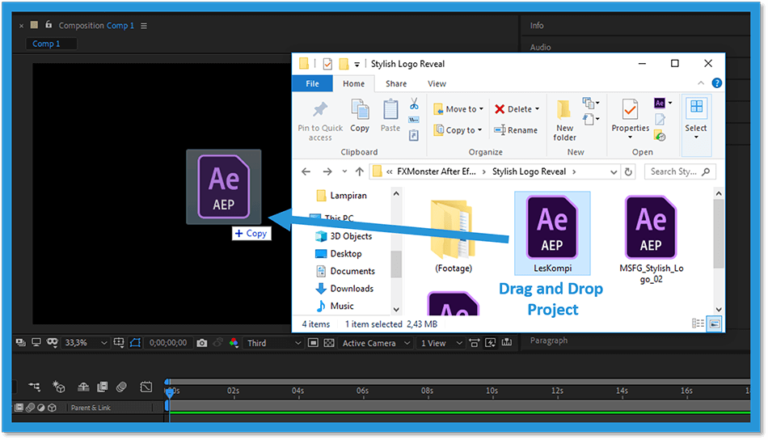Click the Composition Mini-Flowchart timeline icon
Screen dimensions: 768x440
pyautogui.click(x=34, y=387)
